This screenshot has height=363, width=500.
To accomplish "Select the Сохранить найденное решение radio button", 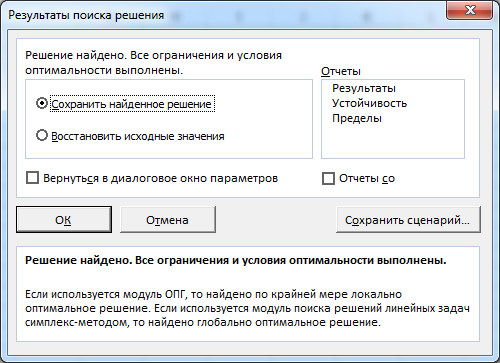I will point(42,103).
